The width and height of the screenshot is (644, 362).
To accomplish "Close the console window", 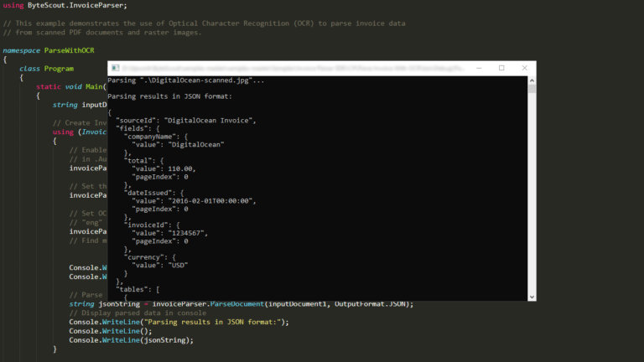I will point(524,68).
